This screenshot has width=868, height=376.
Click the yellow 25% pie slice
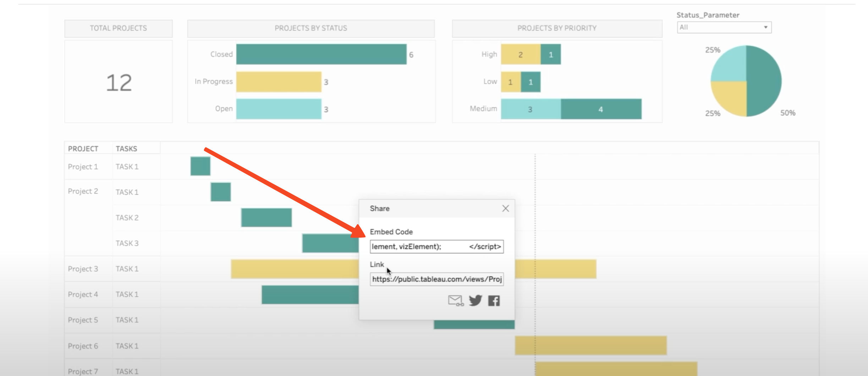coord(731,96)
